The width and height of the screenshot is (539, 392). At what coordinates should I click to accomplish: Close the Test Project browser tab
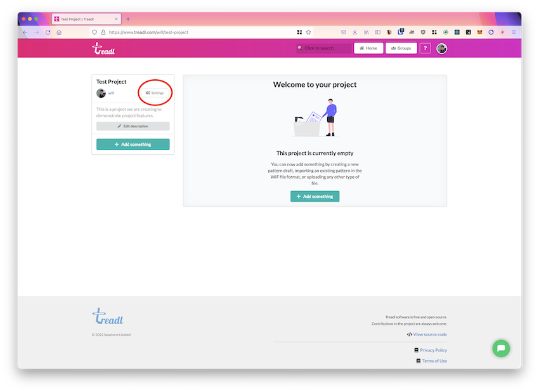click(116, 19)
